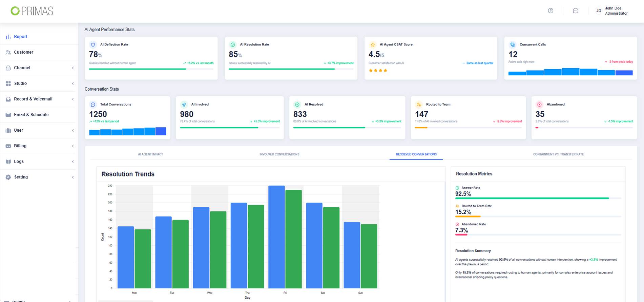This screenshot has width=644, height=302.
Task: Click the Routed to Team people icon
Action: [419, 105]
